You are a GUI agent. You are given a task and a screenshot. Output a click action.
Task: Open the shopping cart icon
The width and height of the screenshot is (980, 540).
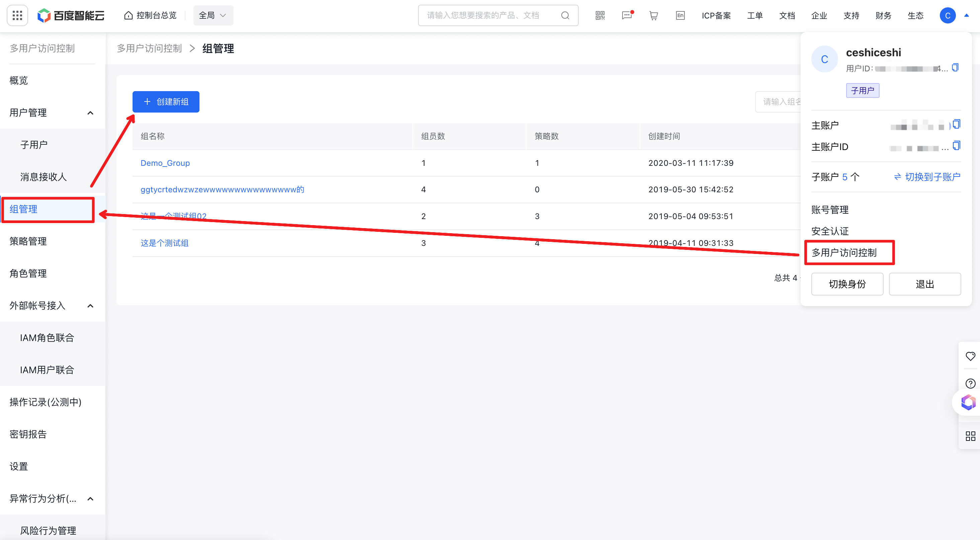(654, 15)
